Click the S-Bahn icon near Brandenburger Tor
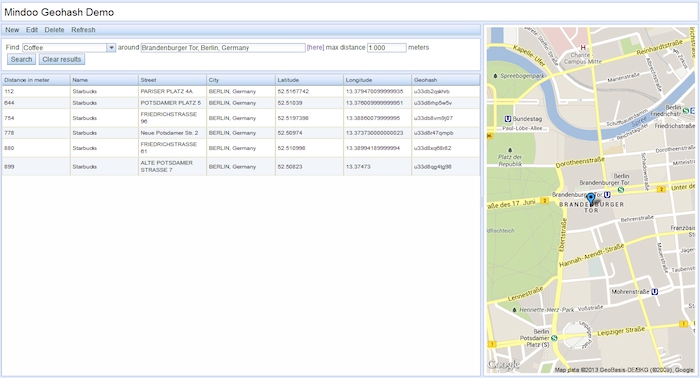The height and width of the screenshot is (378, 700). click(621, 190)
